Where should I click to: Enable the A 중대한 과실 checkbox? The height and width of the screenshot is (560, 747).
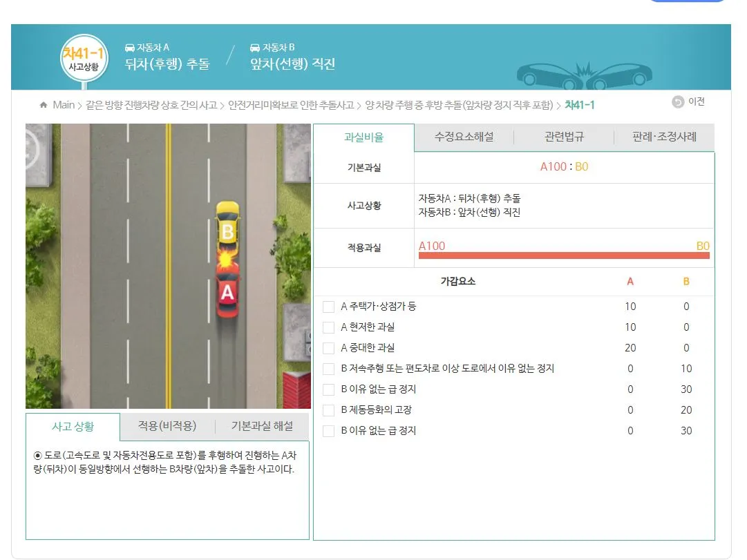(x=328, y=347)
